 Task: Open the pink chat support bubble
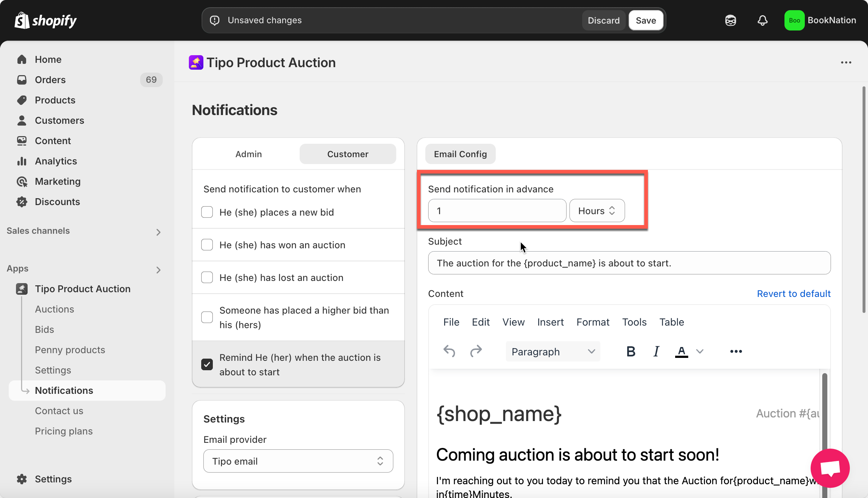pyautogui.click(x=830, y=468)
